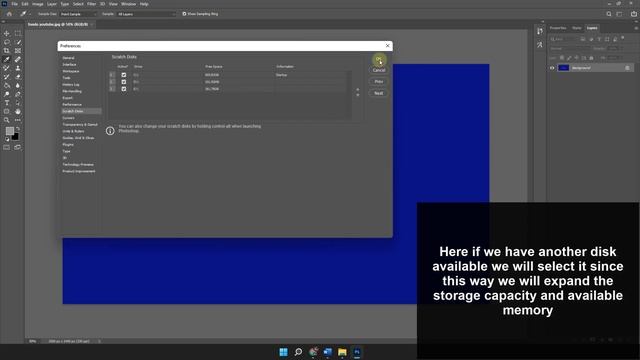Select the Move tool
This screenshot has height=360, width=640.
coord(7,33)
